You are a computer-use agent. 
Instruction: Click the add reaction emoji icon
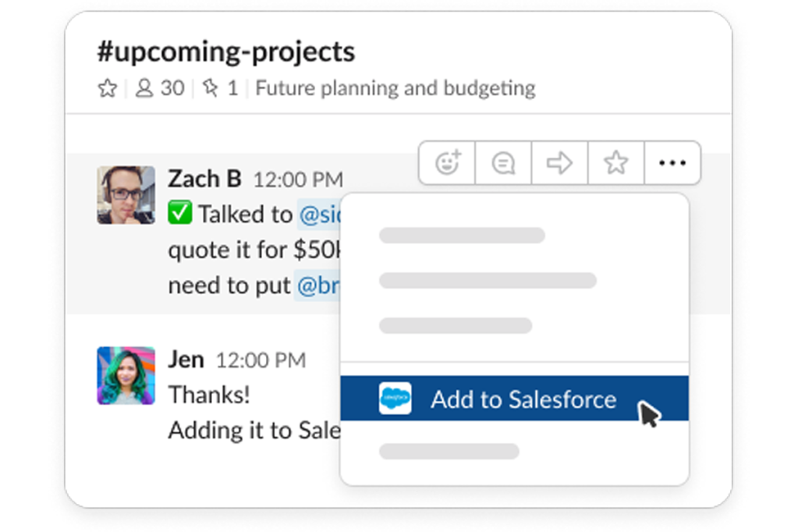coord(447,163)
